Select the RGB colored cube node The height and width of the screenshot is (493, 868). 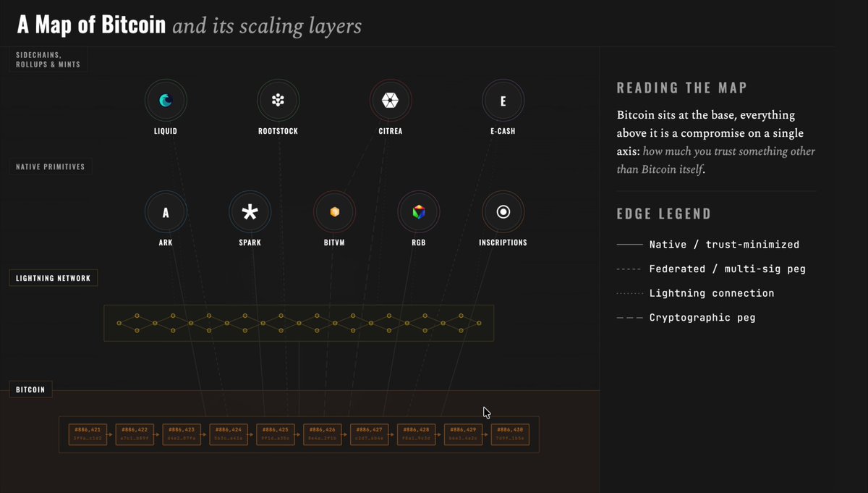click(419, 212)
